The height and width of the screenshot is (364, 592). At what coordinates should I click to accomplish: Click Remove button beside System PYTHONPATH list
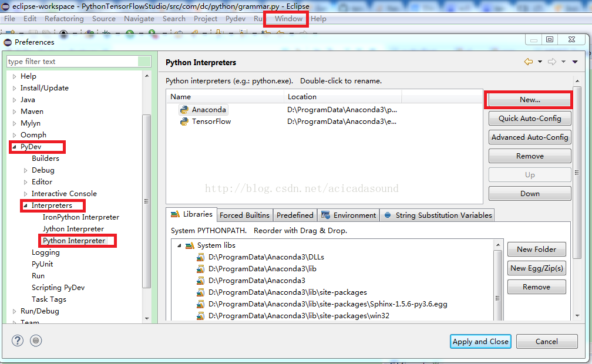tap(537, 287)
